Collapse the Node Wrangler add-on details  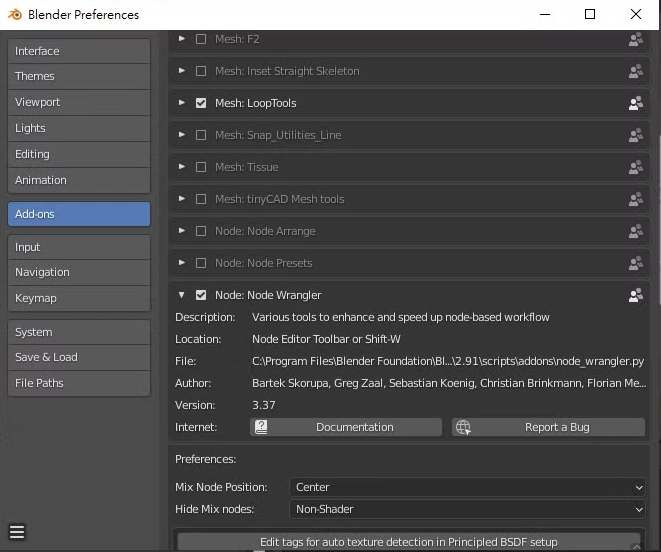[x=182, y=295]
